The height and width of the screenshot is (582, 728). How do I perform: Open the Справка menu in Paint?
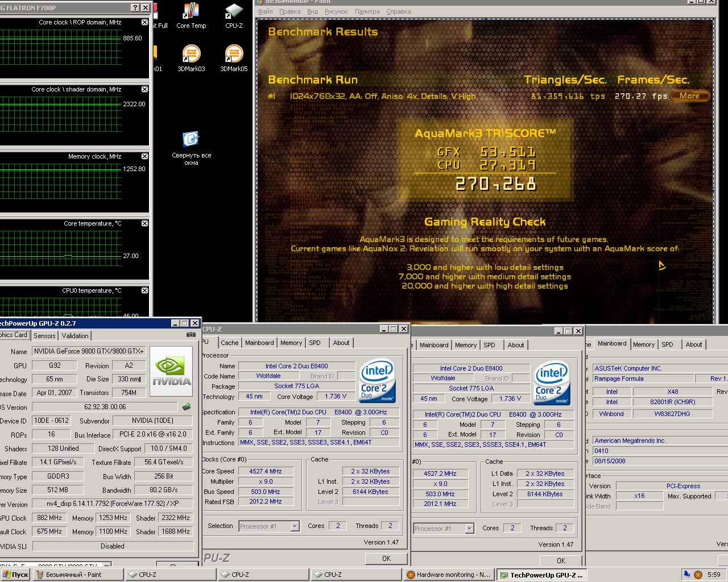click(x=398, y=11)
